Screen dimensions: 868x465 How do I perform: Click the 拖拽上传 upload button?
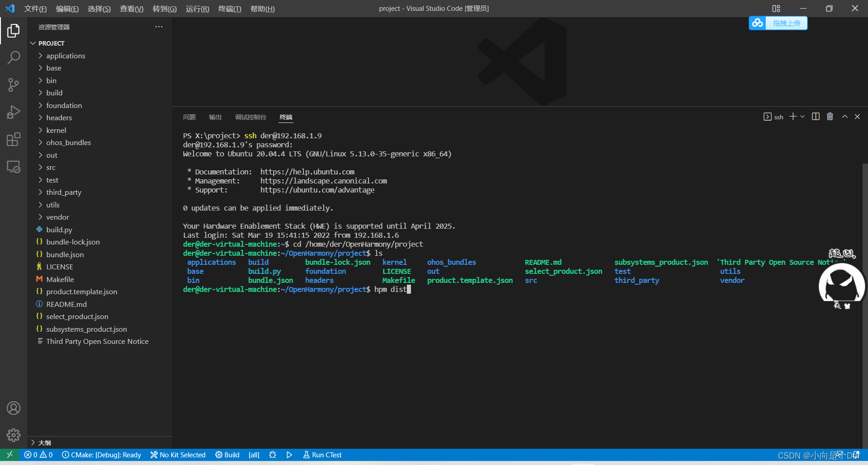(x=787, y=23)
